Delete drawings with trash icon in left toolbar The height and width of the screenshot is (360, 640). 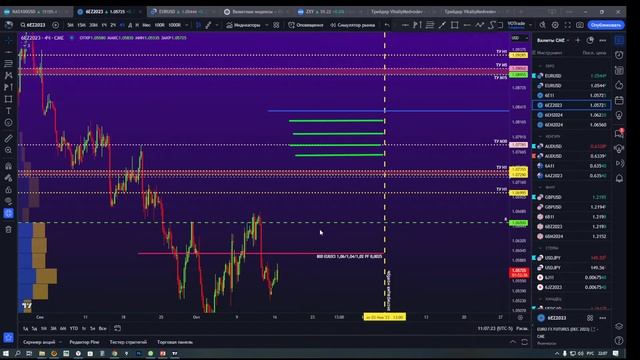click(8, 229)
